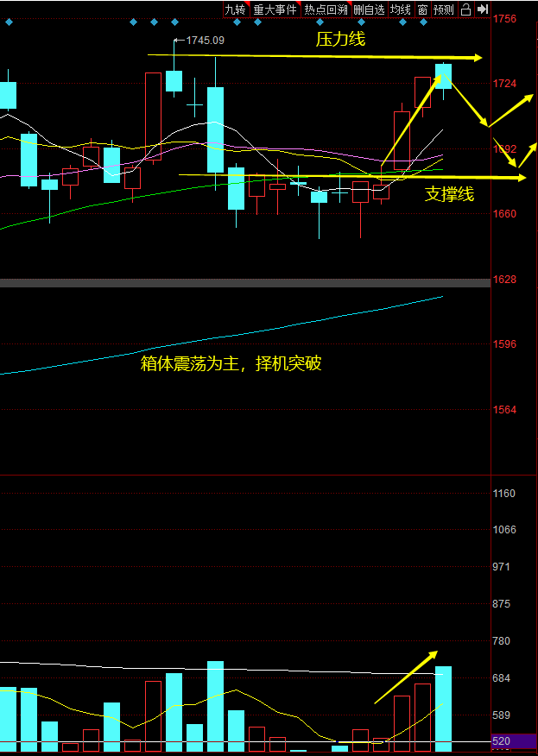Click the 1066 volume axis label
This screenshot has width=538, height=756.
pos(504,530)
